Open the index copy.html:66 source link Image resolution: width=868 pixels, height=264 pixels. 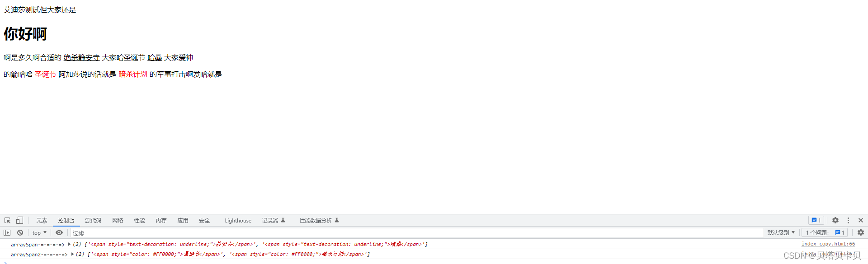[828, 244]
